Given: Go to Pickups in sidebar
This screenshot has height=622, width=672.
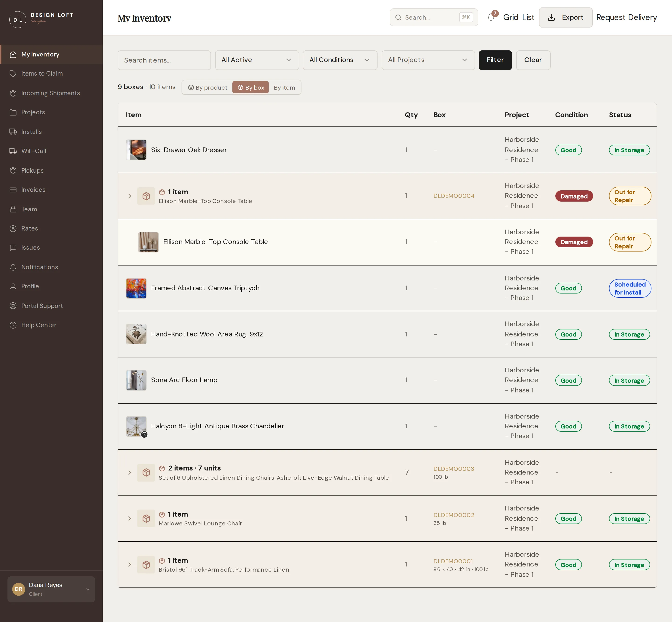Looking at the screenshot, I should click(x=51, y=171).
